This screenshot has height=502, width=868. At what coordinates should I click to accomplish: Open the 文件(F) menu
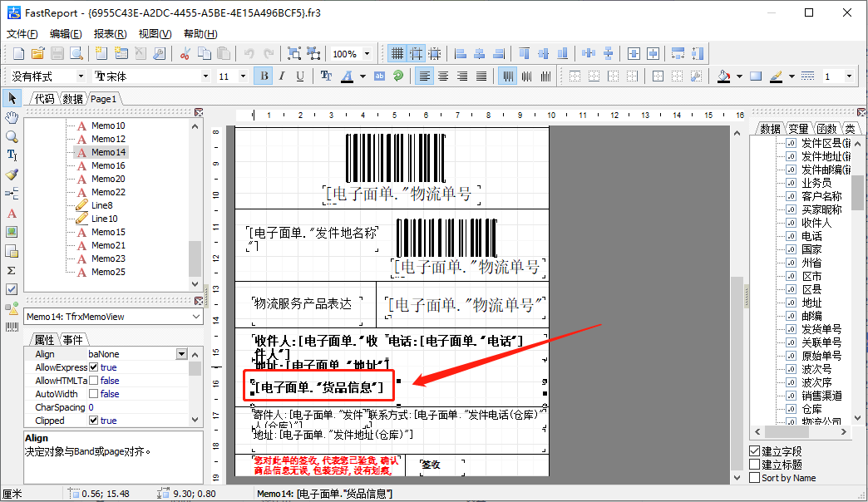point(22,34)
